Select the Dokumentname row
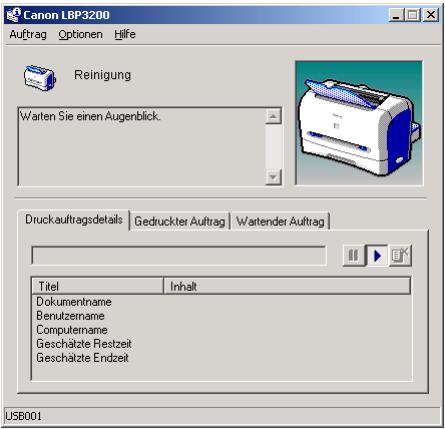The height and width of the screenshot is (429, 445). 222,302
